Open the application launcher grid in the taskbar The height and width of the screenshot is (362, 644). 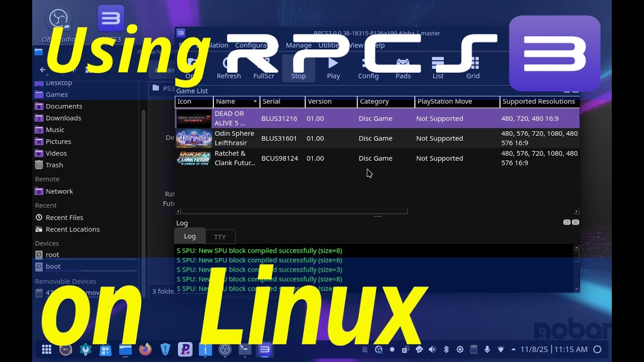tap(47, 349)
